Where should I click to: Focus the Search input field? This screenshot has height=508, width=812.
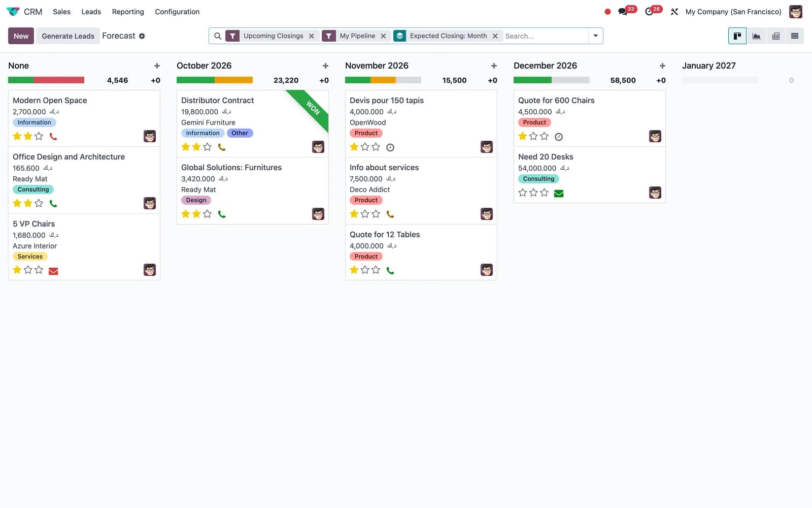[546, 36]
